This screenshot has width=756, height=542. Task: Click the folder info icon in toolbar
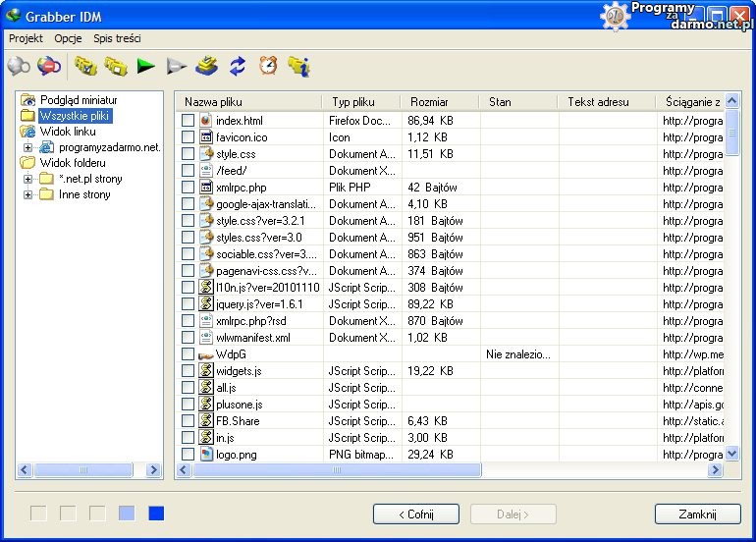pos(298,67)
